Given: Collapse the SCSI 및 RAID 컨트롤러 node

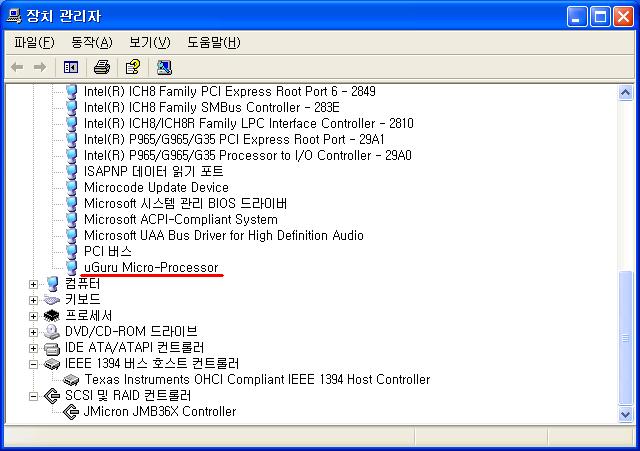Looking at the screenshot, I should 33,396.
